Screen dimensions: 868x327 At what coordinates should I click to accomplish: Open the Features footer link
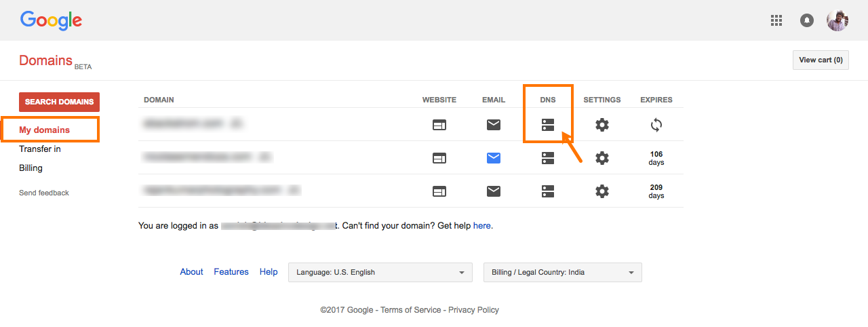click(x=231, y=271)
